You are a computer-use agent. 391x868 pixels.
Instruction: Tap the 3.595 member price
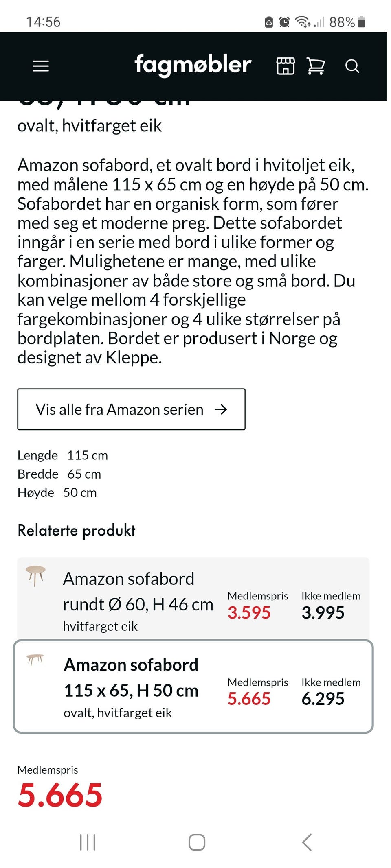coord(249,612)
